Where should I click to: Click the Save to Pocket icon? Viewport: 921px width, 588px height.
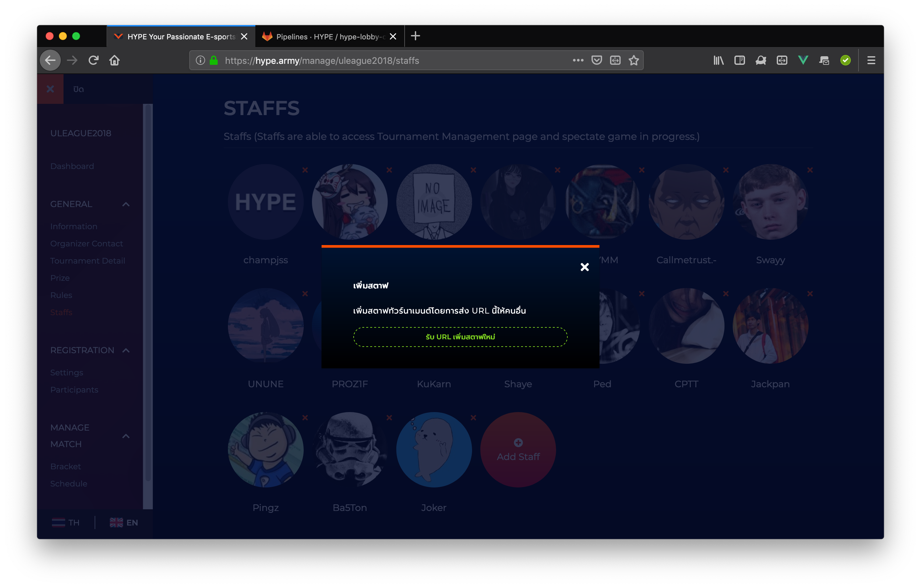pyautogui.click(x=597, y=61)
